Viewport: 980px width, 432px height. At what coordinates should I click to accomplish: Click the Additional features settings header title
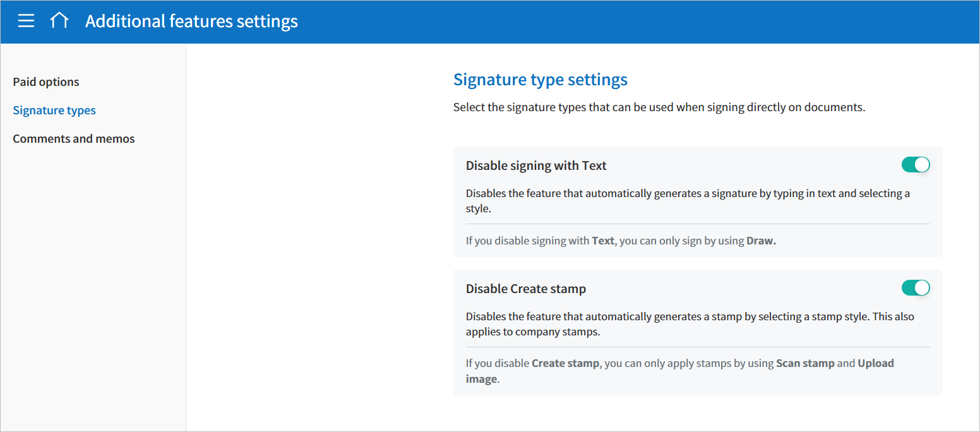[x=191, y=21]
